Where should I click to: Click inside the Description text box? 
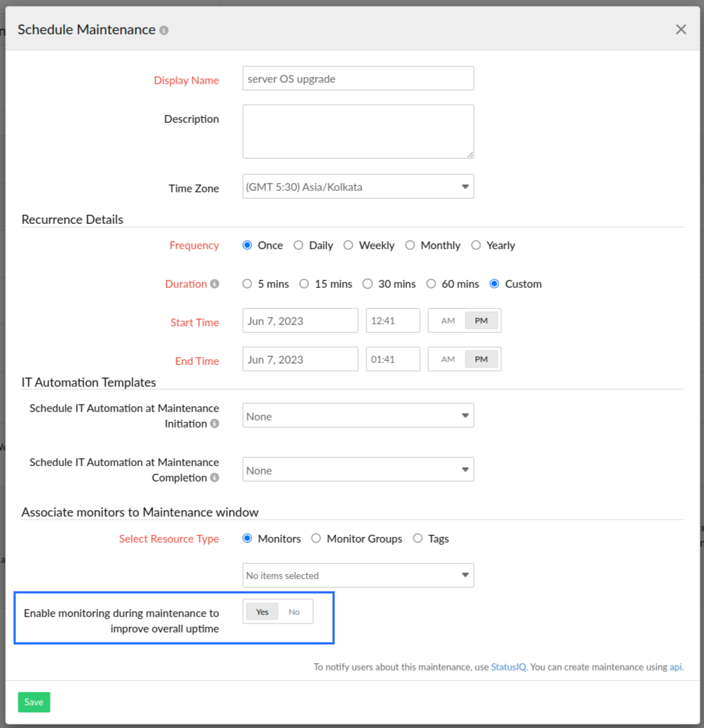point(358,131)
